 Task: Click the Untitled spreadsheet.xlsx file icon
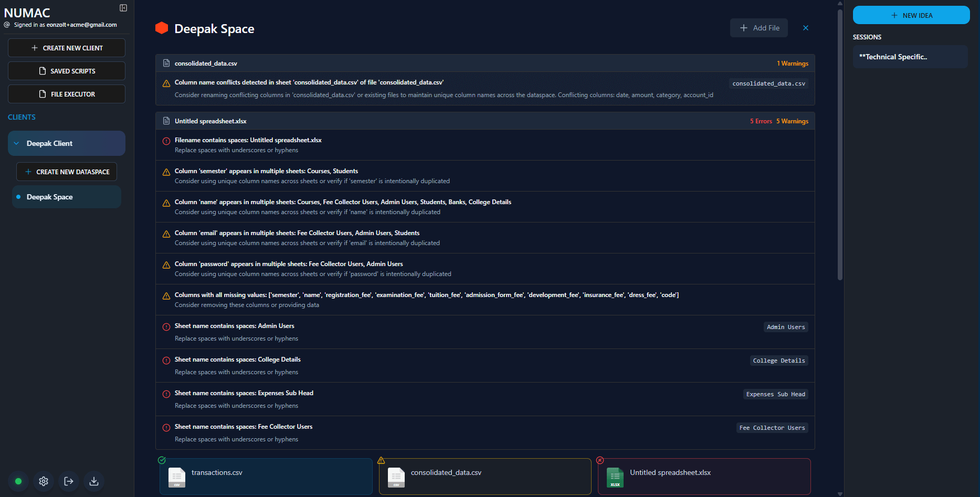point(615,477)
